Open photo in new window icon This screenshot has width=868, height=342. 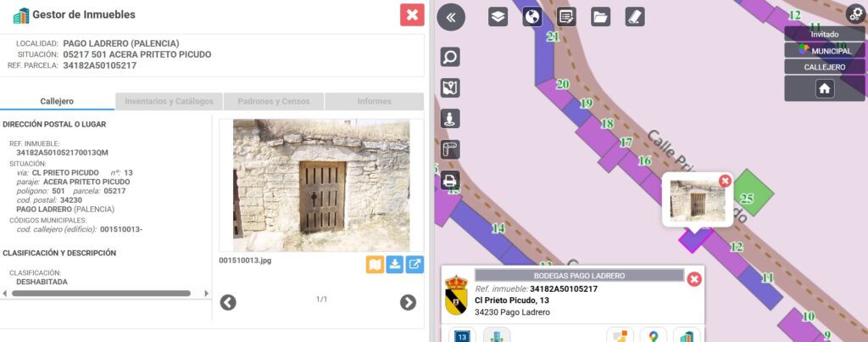[x=415, y=265]
